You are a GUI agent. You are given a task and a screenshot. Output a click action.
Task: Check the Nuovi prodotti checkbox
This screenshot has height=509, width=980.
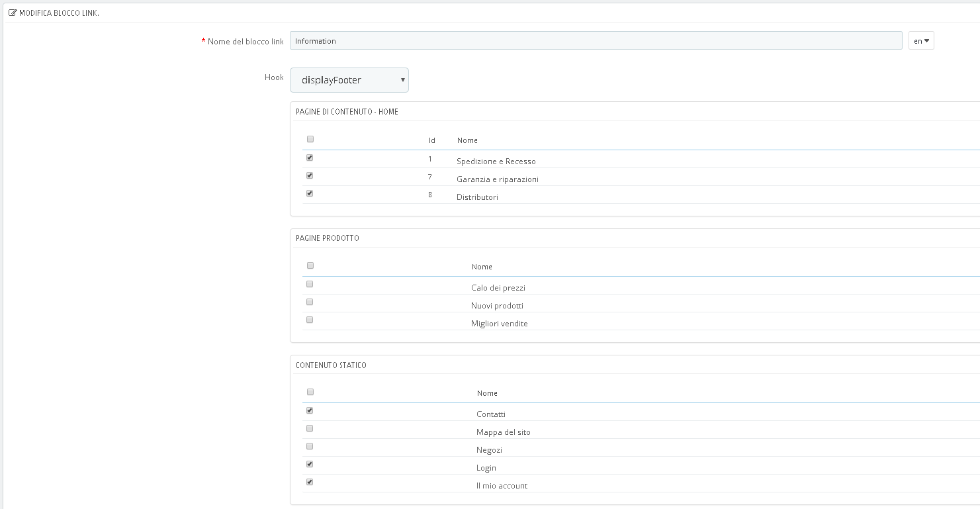pyautogui.click(x=310, y=302)
